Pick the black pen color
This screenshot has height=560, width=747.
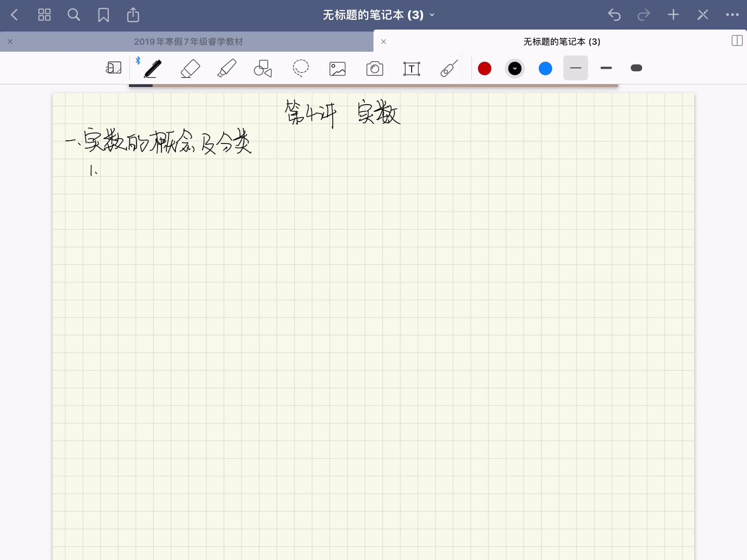click(515, 68)
